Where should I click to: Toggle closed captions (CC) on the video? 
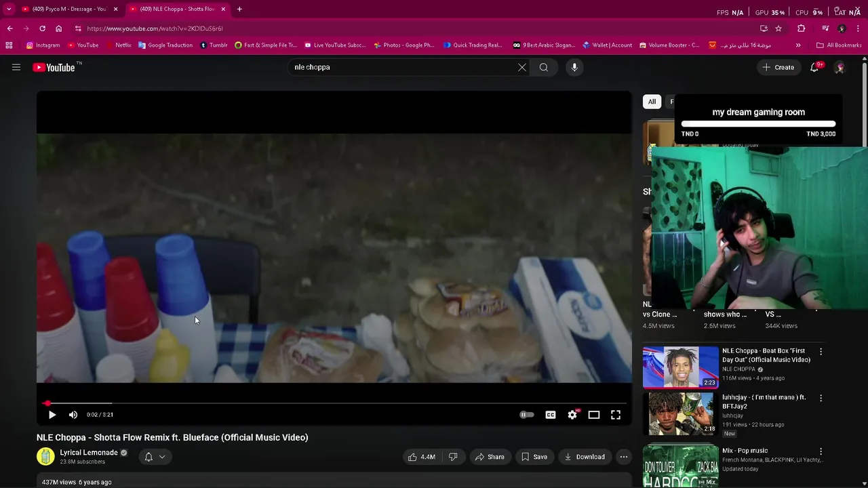[551, 415]
